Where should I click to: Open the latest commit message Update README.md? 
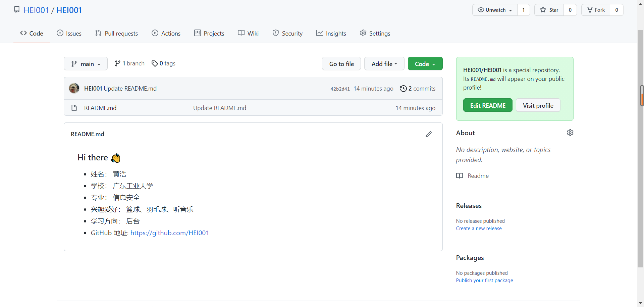point(130,89)
